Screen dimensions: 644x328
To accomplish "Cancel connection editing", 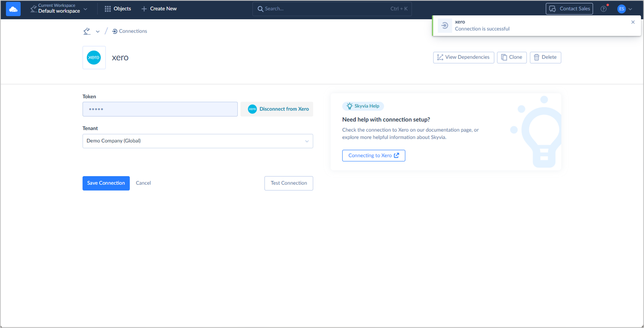I will click(143, 183).
